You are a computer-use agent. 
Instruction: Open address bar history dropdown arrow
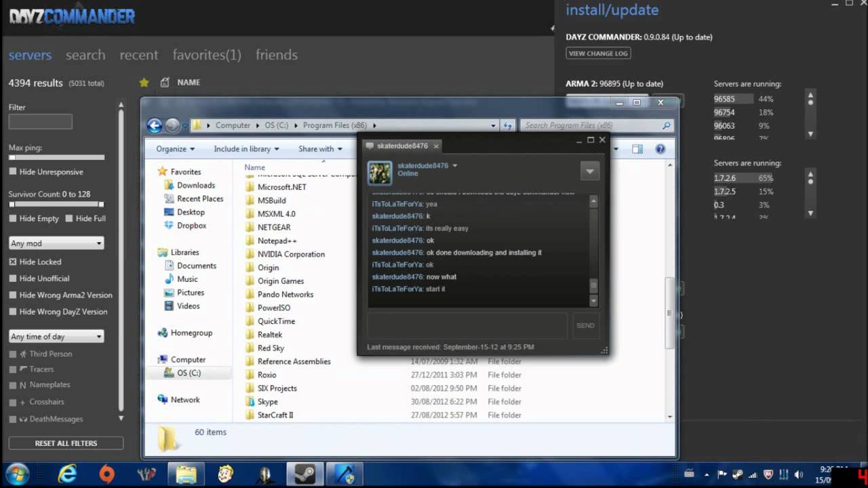tap(494, 125)
